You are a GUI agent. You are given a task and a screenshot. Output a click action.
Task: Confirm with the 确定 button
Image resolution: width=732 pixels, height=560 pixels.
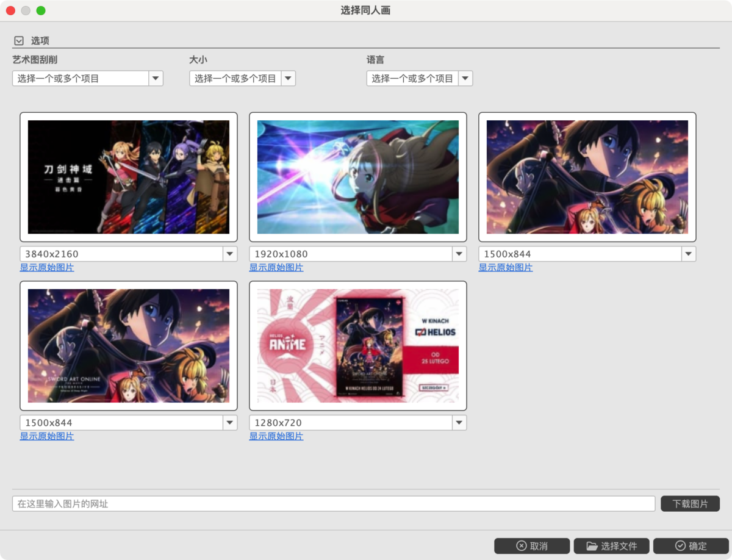click(x=691, y=545)
